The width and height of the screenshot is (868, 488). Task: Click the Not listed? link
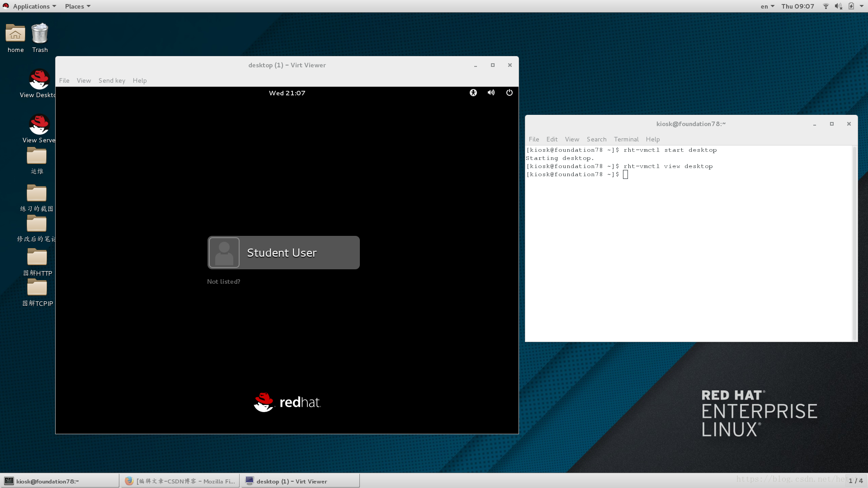(223, 282)
